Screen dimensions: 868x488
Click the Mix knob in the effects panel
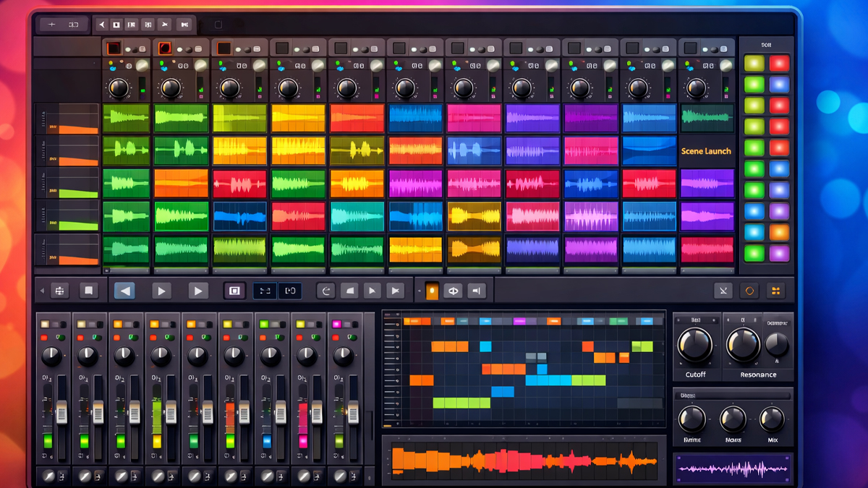tap(772, 419)
